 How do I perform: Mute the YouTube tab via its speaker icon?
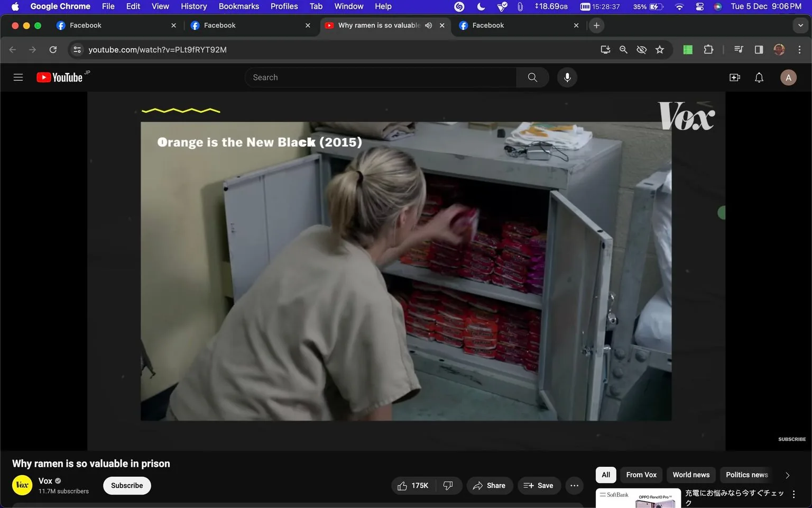(428, 25)
